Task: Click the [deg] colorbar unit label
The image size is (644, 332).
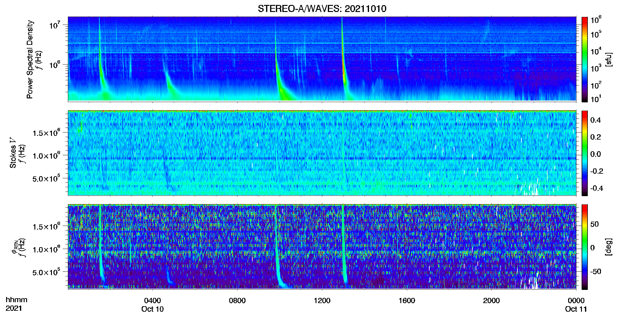Action: [609, 247]
